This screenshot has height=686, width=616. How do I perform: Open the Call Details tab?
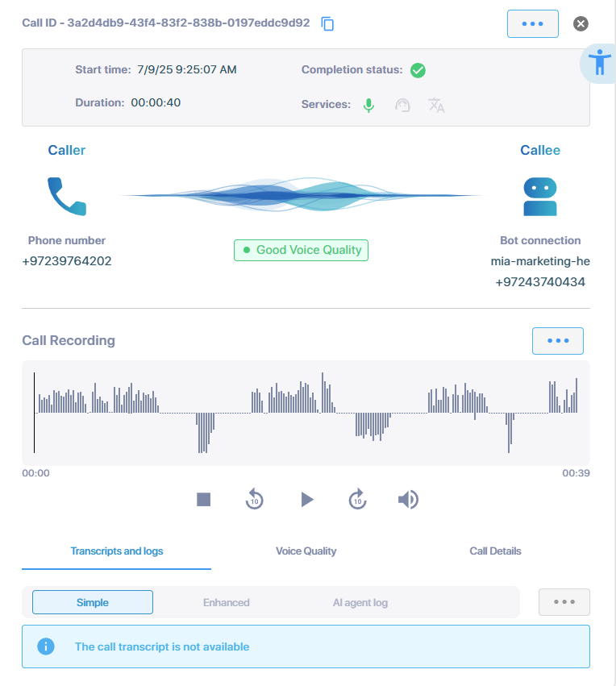coord(495,551)
